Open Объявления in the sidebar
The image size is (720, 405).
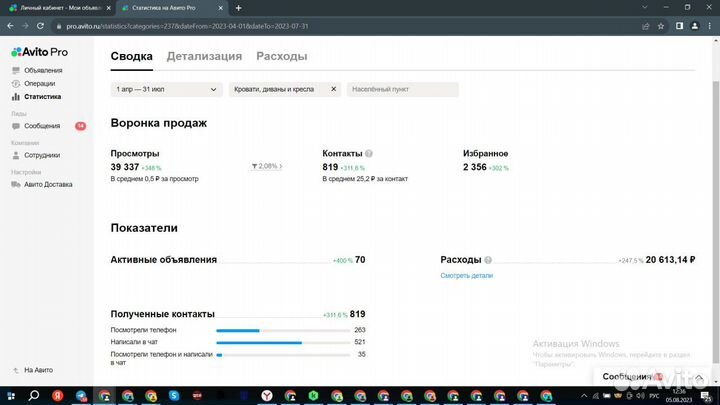43,70
